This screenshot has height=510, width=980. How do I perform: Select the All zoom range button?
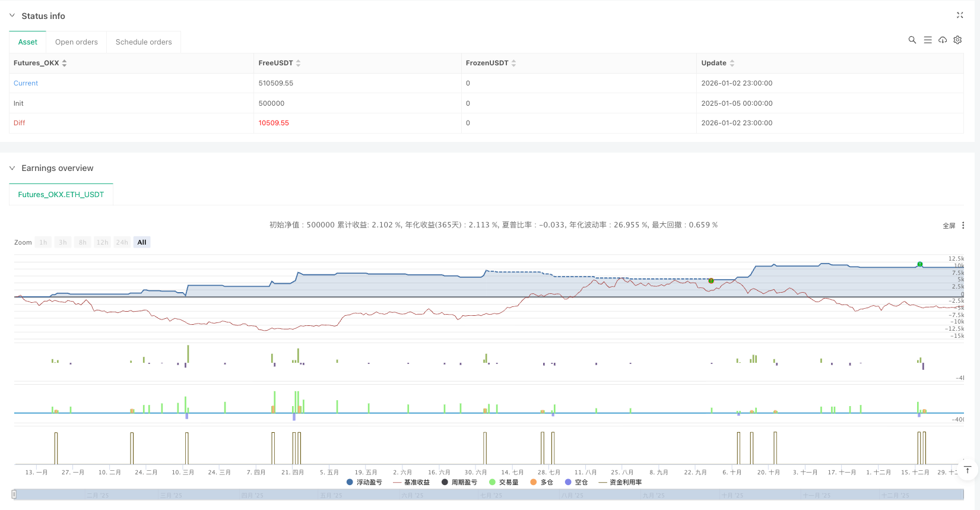tap(142, 242)
